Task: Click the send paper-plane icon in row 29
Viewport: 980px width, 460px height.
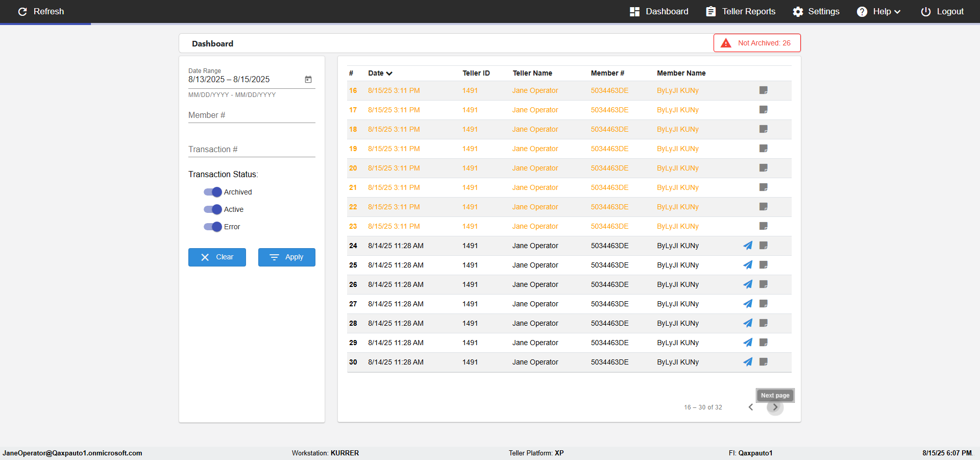Action: [748, 343]
